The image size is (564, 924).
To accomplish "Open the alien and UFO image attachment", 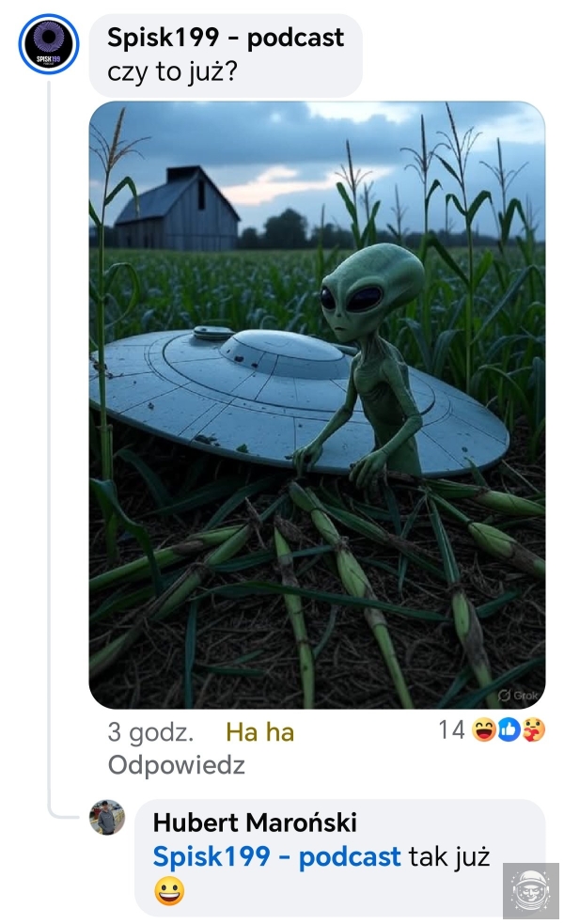I will pyautogui.click(x=317, y=405).
